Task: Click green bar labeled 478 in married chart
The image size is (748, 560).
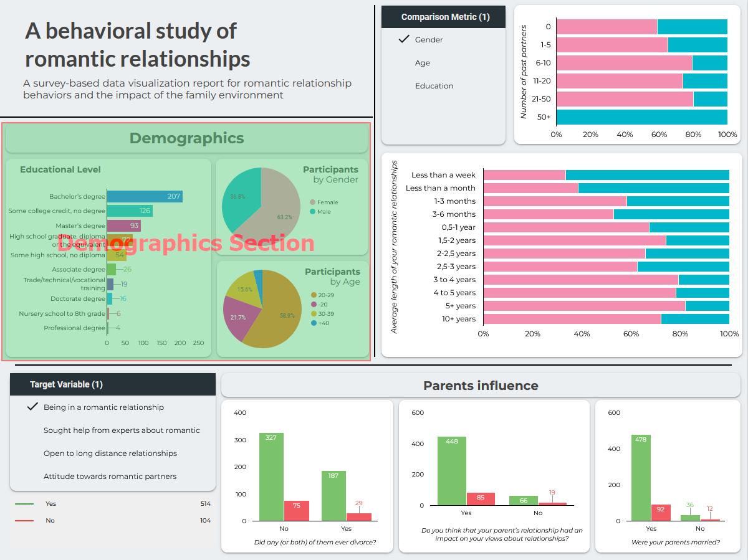Action: click(641, 477)
